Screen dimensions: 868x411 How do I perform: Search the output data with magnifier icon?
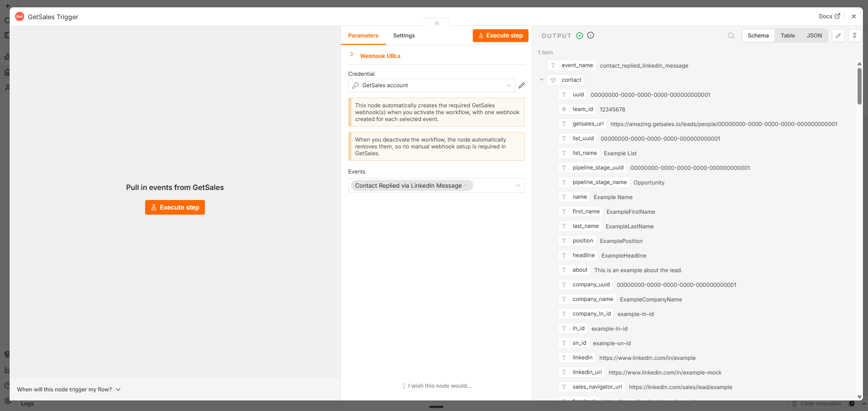pyautogui.click(x=731, y=36)
